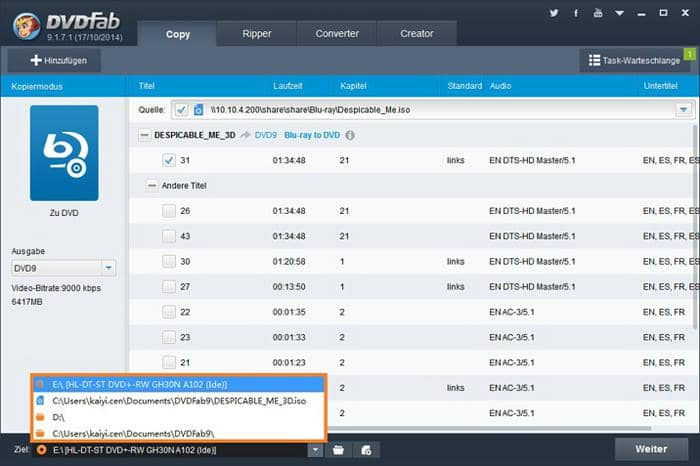Click the Kapitel column header
Screen dimensions: 700x466
pos(353,86)
